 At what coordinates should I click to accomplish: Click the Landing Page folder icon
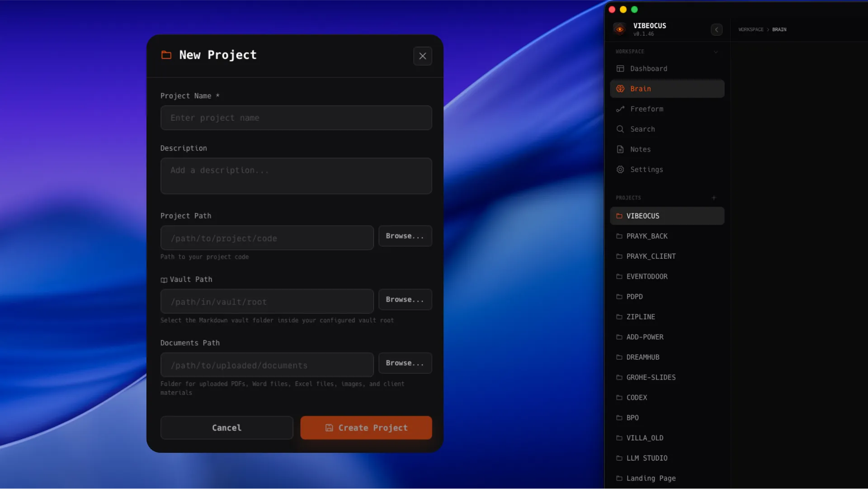coord(619,479)
